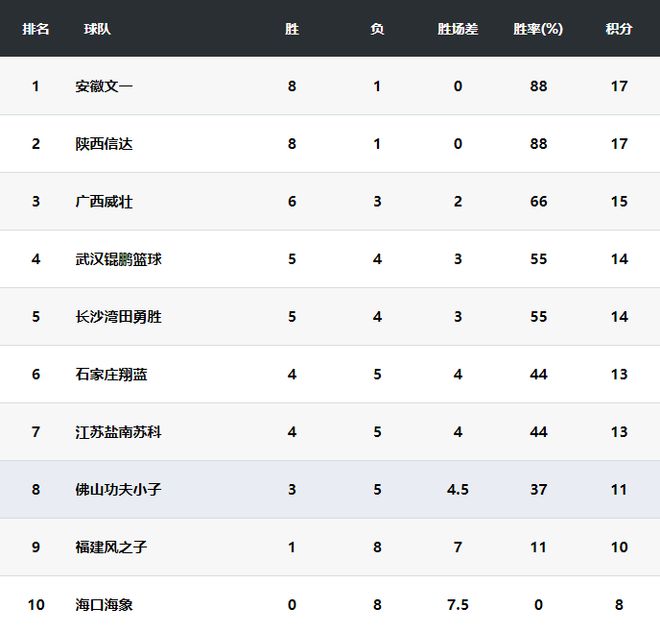Click the 球队 column header
Viewport: 660px width, 632px height.
pyautogui.click(x=97, y=29)
